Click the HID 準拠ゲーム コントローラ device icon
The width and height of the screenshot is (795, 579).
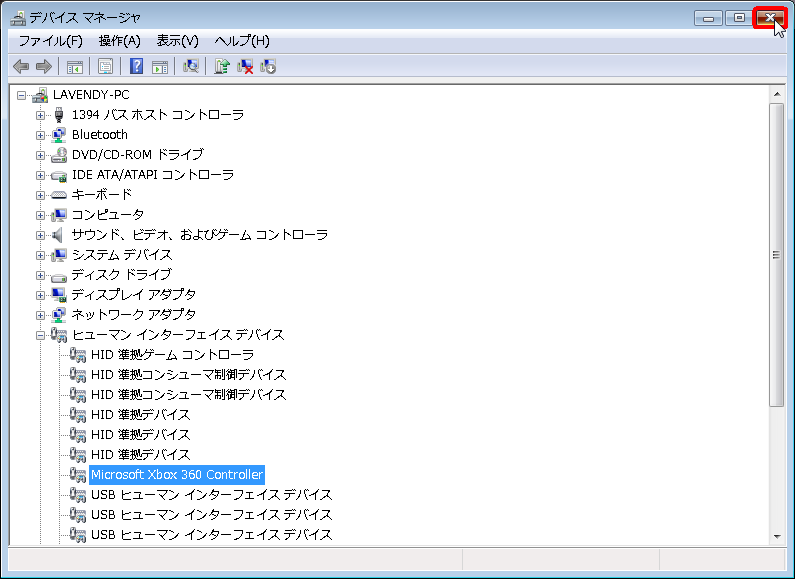[78, 355]
